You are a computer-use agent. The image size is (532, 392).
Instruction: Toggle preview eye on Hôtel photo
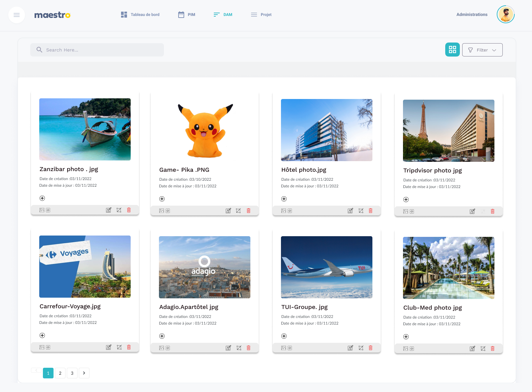290,211
